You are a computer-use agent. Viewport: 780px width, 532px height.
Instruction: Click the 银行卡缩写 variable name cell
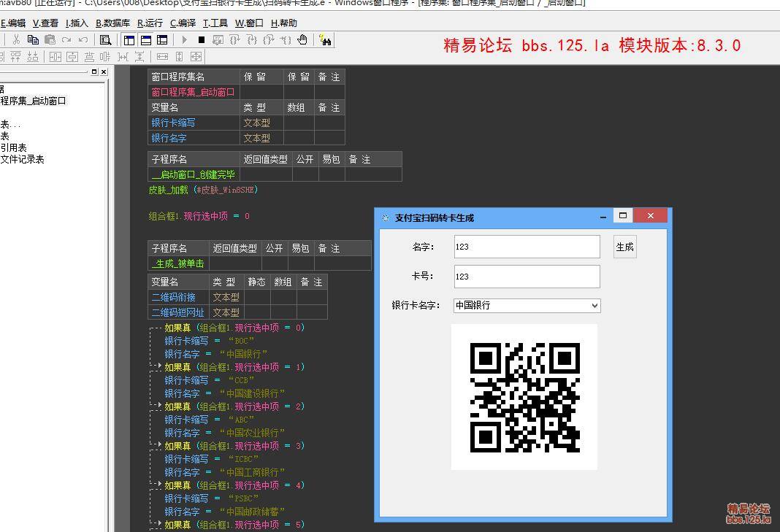[194, 123]
